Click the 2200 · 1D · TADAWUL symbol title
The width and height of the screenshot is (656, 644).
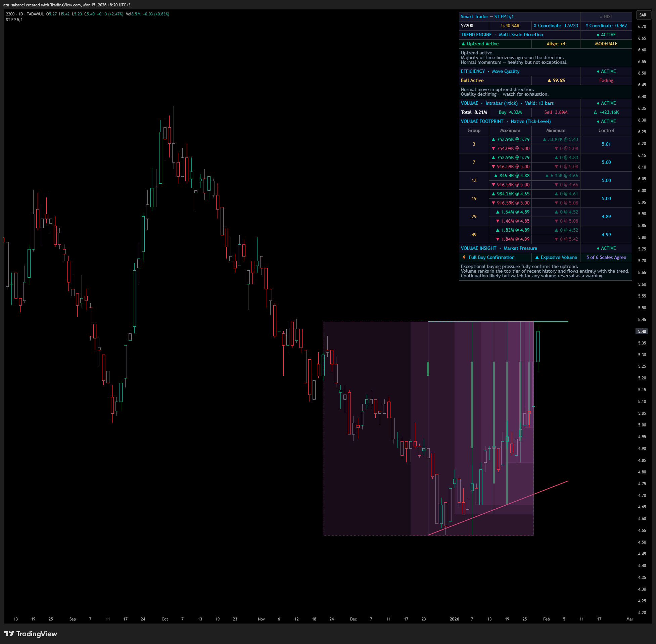tap(25, 14)
